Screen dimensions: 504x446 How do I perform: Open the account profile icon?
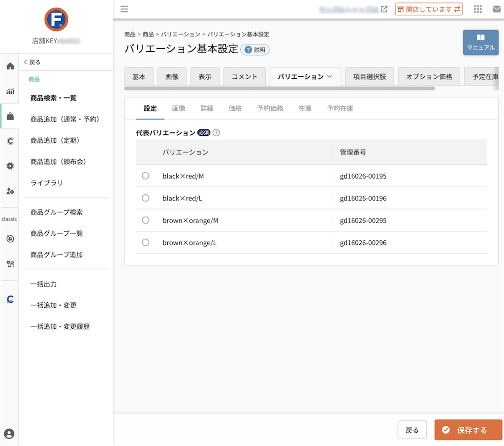click(x=9, y=434)
